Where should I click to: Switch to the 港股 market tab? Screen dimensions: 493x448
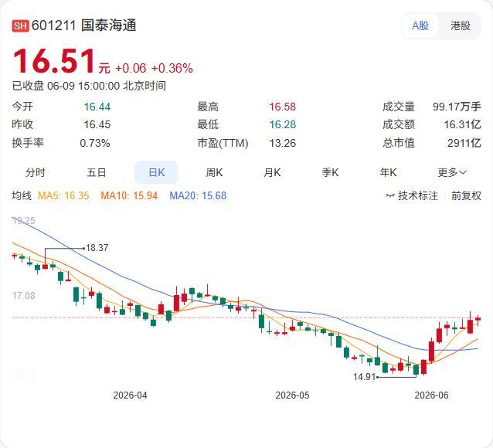[x=461, y=25]
